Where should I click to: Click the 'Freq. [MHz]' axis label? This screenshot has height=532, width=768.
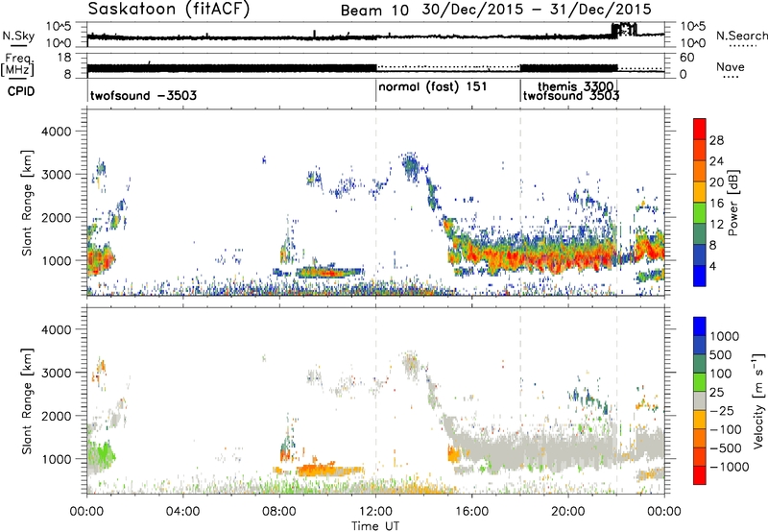tap(18, 64)
